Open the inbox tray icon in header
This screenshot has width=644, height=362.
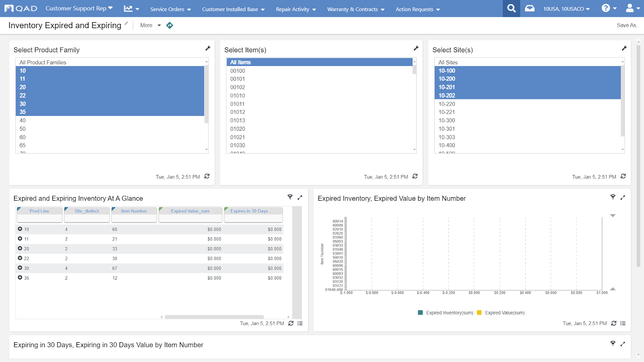tap(530, 8)
